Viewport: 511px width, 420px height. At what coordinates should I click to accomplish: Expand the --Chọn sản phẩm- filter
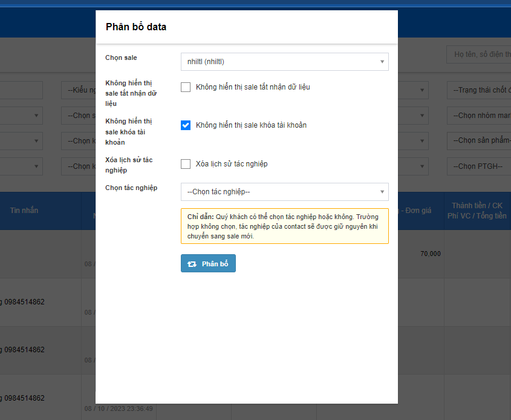point(479,141)
